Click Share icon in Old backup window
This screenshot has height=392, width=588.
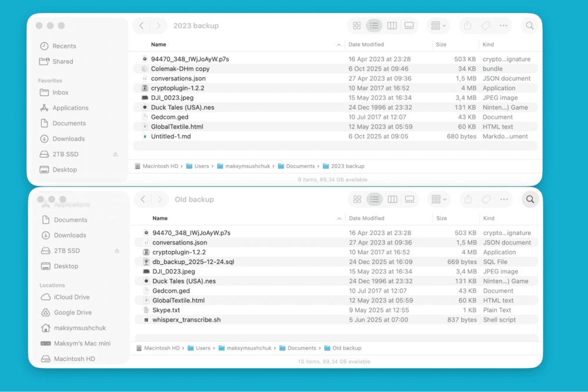coord(468,199)
